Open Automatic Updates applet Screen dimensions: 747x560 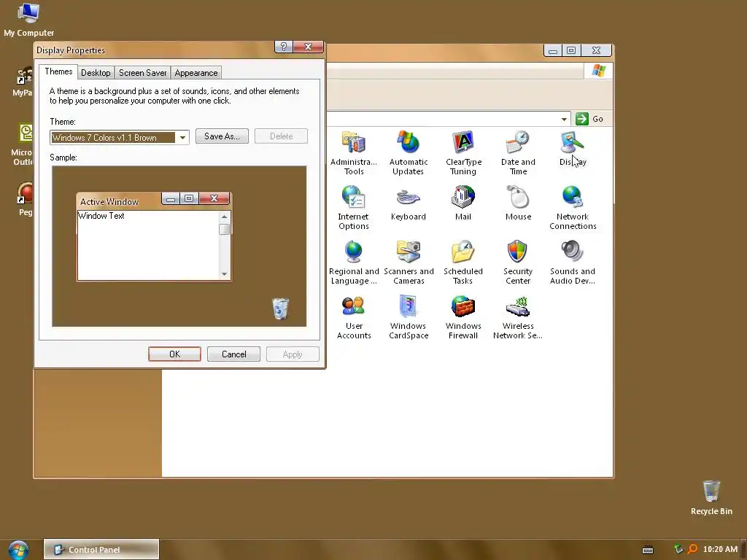409,152
